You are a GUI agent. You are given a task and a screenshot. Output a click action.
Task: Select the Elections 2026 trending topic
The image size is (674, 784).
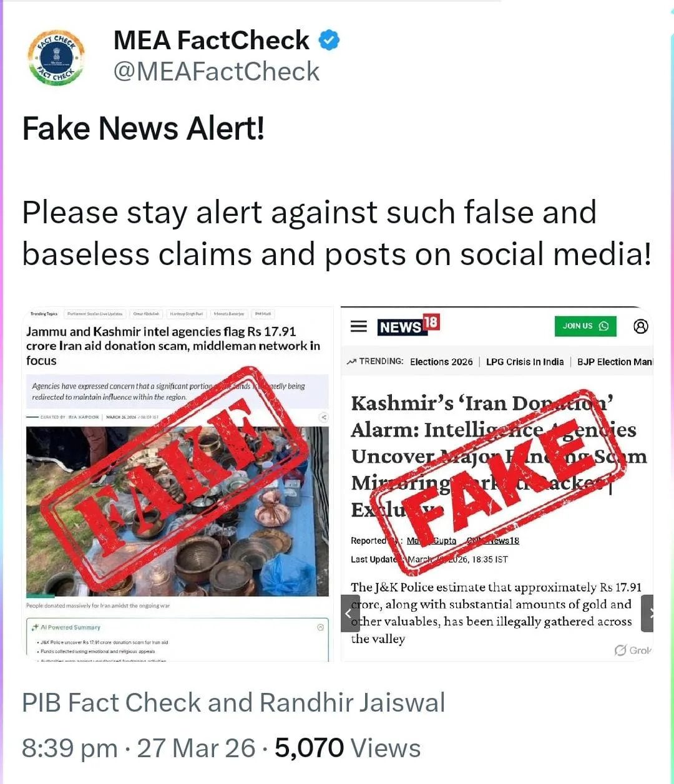click(441, 362)
